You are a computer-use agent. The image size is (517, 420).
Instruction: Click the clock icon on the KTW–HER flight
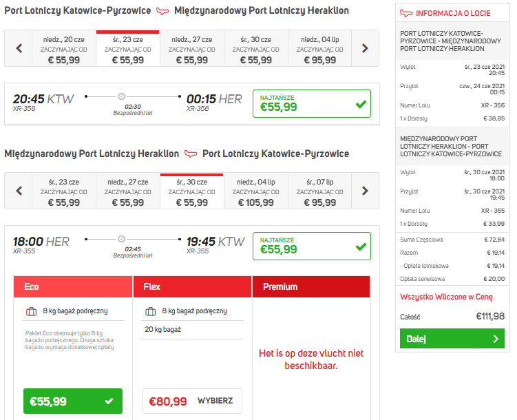pos(121,96)
